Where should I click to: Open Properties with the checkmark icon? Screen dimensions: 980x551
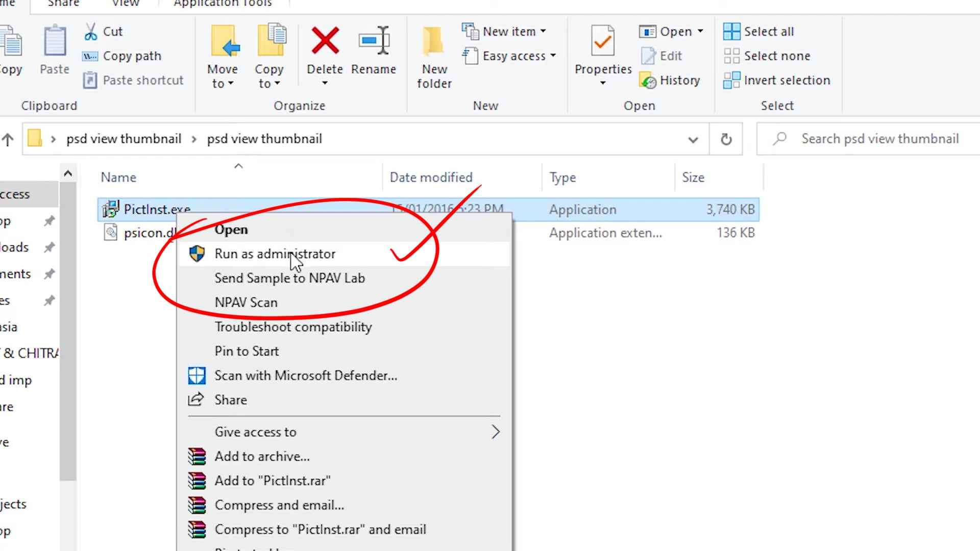pyautogui.click(x=603, y=41)
